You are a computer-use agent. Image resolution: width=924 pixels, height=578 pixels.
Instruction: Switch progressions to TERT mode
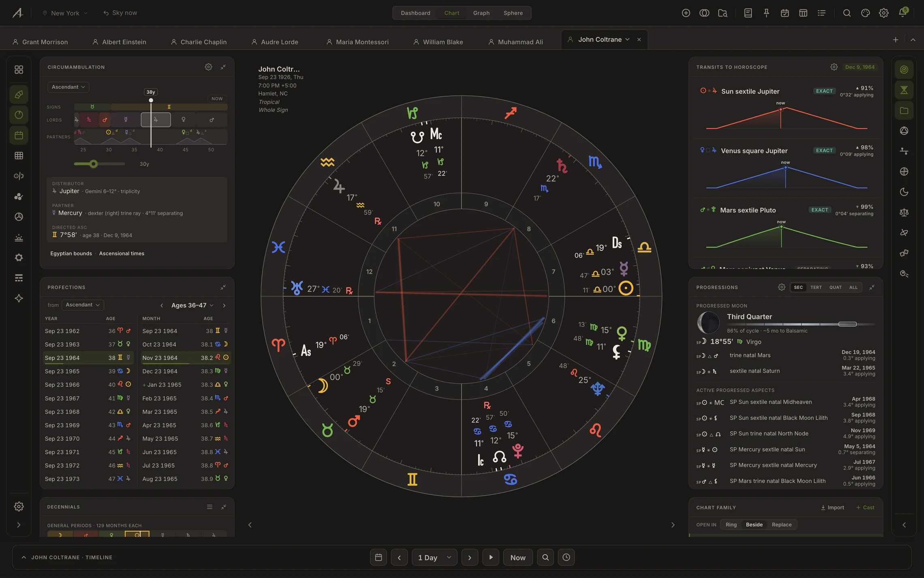click(816, 287)
